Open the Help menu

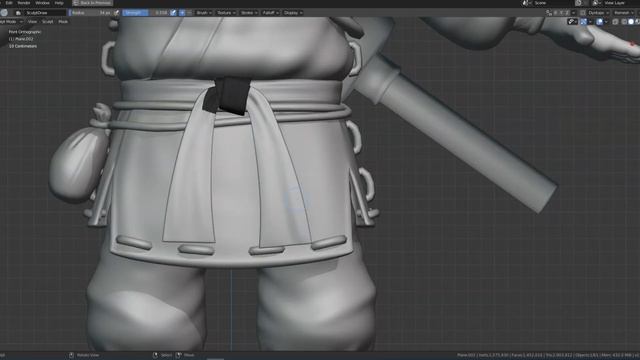(59, 3)
